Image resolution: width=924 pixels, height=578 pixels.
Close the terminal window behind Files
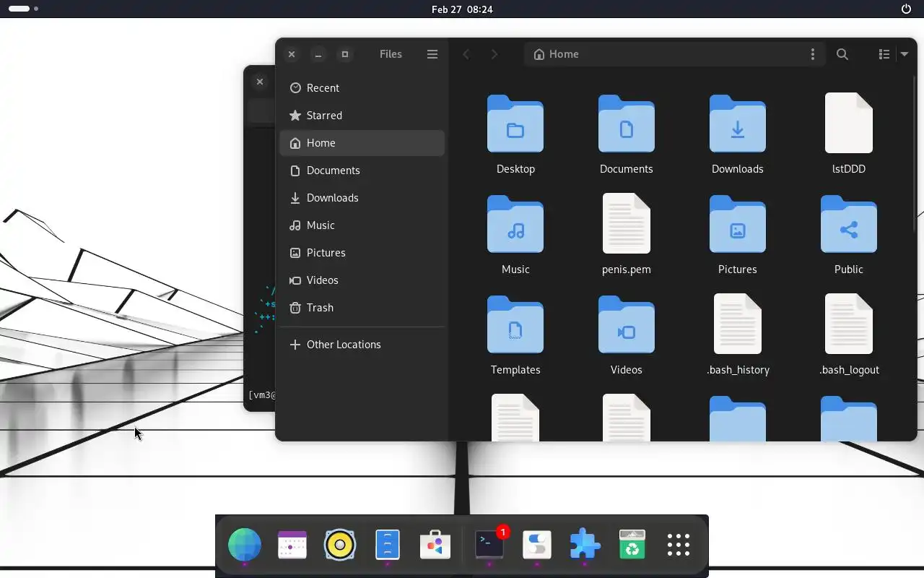(260, 82)
